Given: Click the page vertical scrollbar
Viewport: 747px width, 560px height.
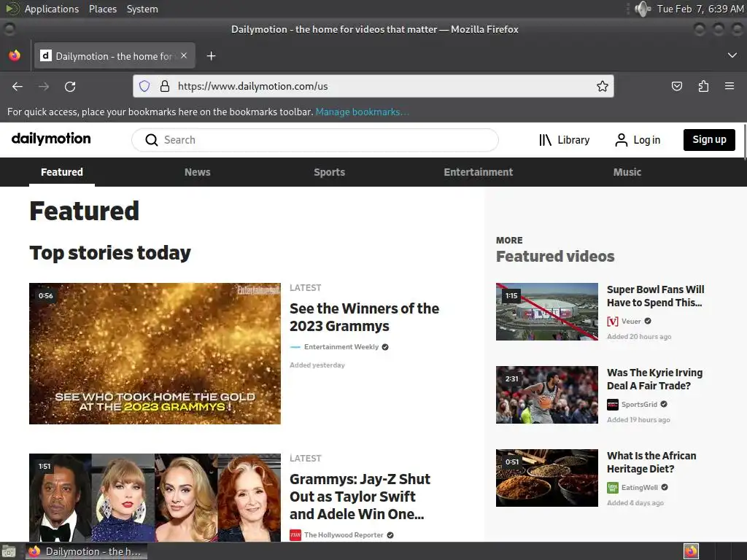Looking at the screenshot, I should (x=745, y=142).
